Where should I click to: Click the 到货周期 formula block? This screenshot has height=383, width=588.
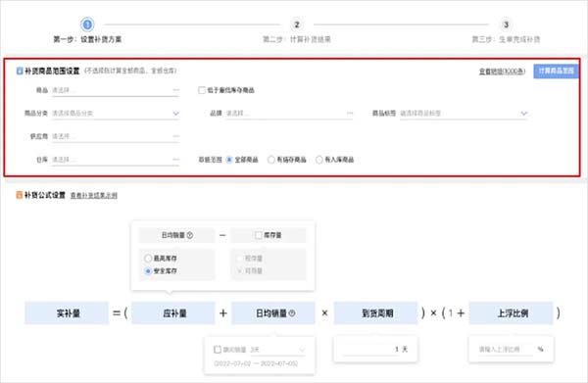pyautogui.click(x=375, y=313)
